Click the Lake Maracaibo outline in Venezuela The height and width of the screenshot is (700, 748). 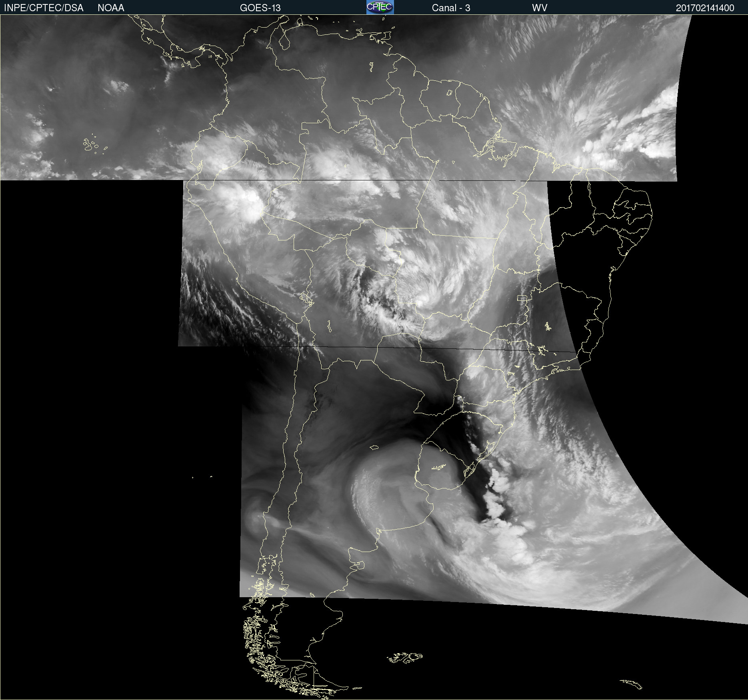pos(284,42)
